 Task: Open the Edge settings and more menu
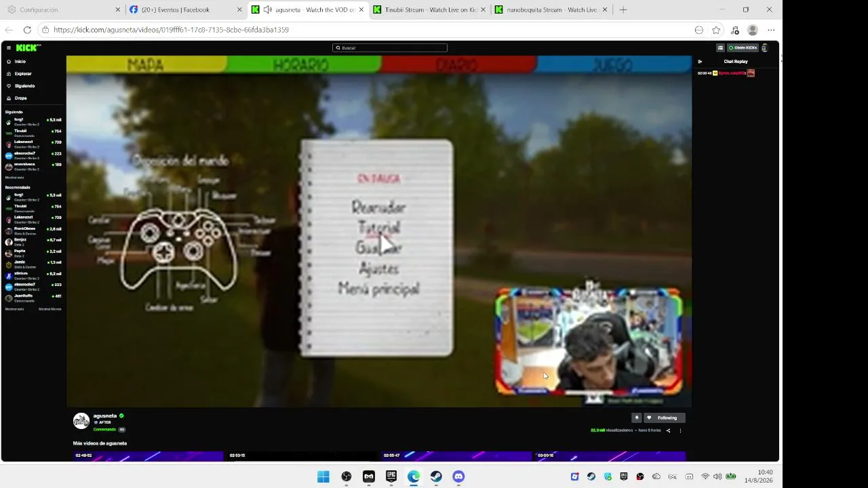(x=771, y=30)
